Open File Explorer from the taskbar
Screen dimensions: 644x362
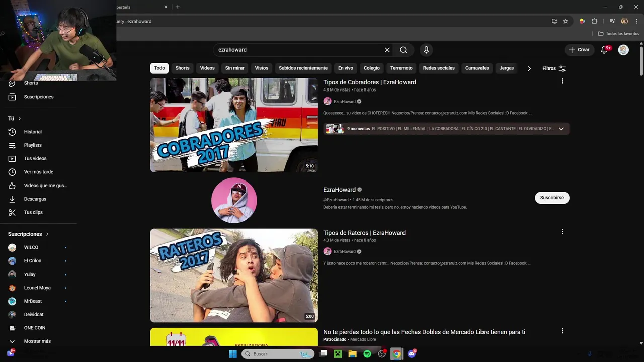[x=353, y=354]
